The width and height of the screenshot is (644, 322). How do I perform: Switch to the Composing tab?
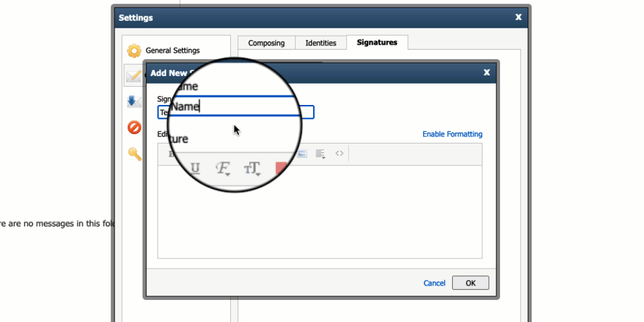267,43
